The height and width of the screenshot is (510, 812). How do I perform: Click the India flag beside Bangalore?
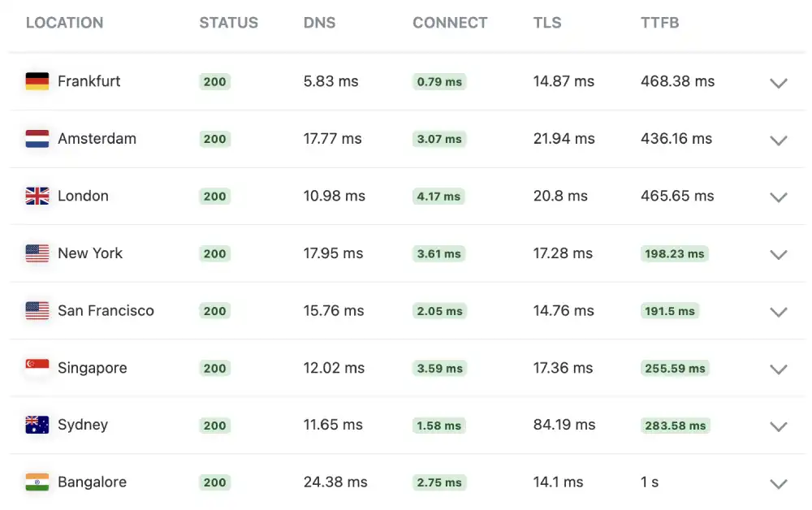coord(37,482)
